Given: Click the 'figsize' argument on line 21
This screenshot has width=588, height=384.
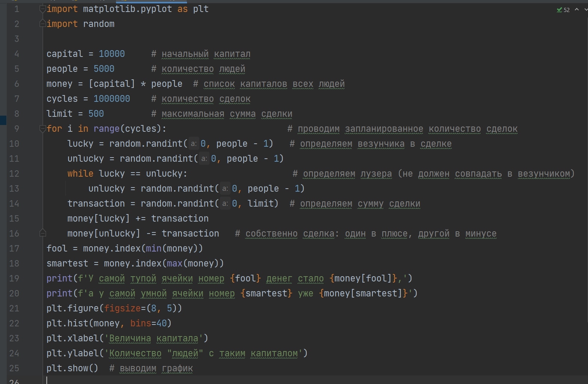Looking at the screenshot, I should (x=122, y=308).
